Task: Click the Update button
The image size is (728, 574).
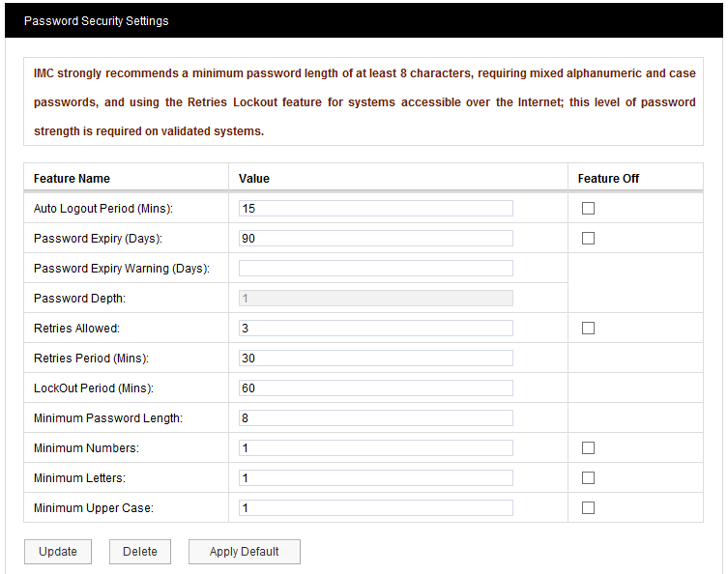Action: [58, 552]
